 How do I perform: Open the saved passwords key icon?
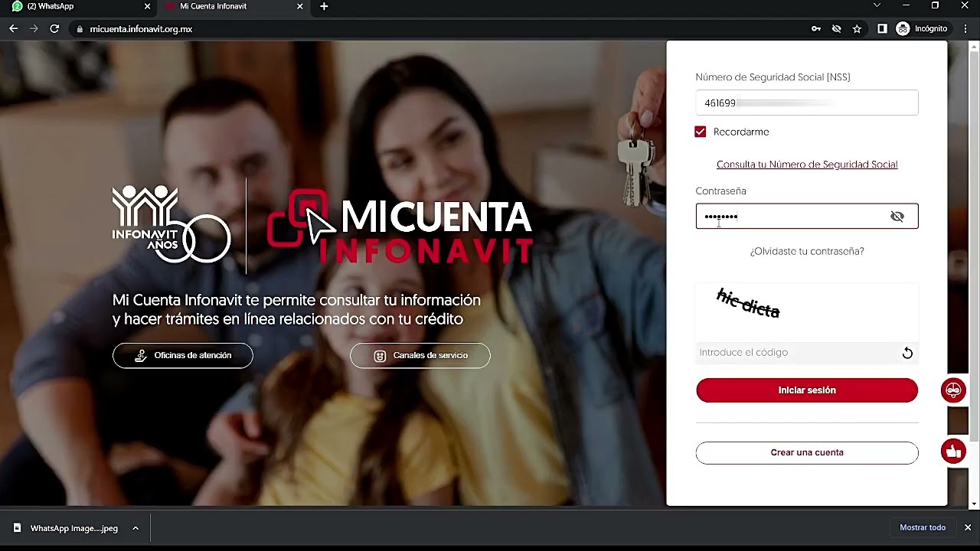pyautogui.click(x=816, y=28)
